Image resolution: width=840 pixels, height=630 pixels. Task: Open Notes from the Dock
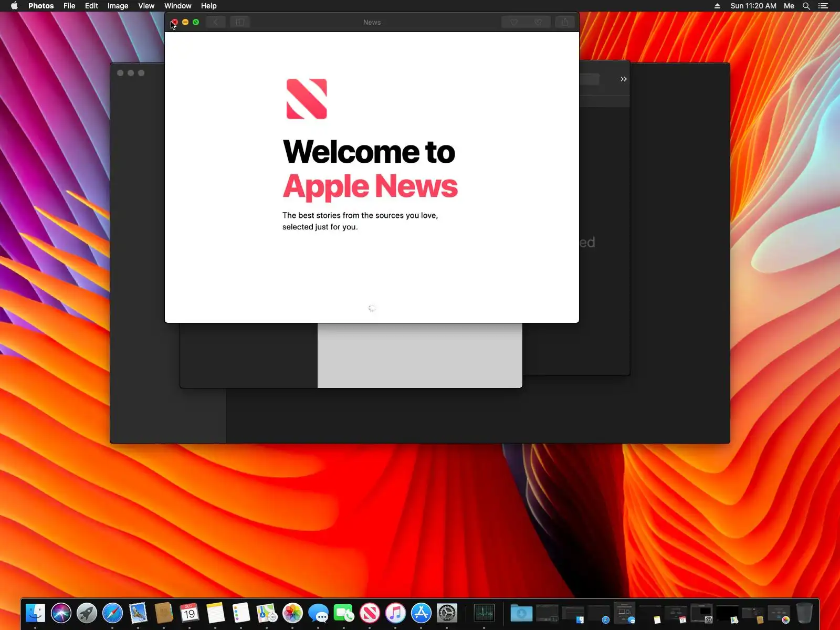[x=215, y=612]
